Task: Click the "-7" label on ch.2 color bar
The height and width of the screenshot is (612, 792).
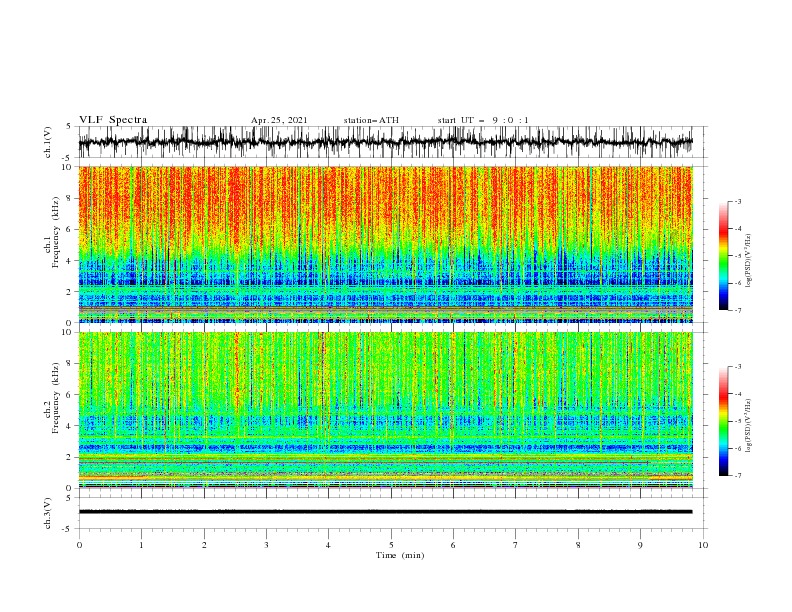Action: click(738, 476)
